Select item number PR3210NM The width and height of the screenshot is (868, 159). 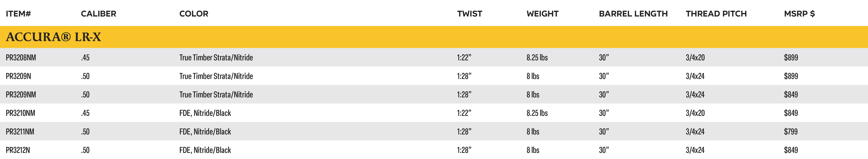click(21, 113)
